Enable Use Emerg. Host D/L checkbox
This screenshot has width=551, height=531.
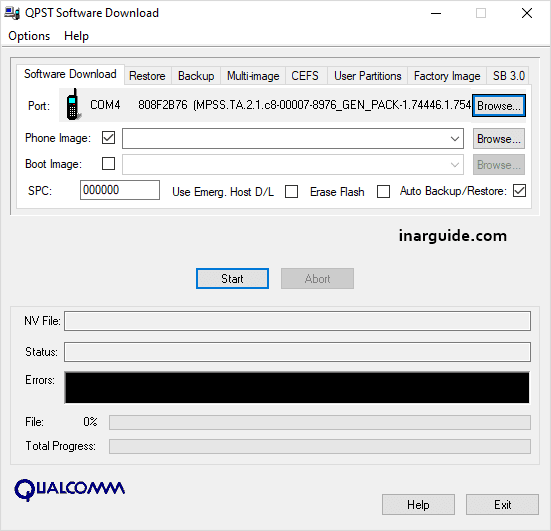[x=291, y=192]
